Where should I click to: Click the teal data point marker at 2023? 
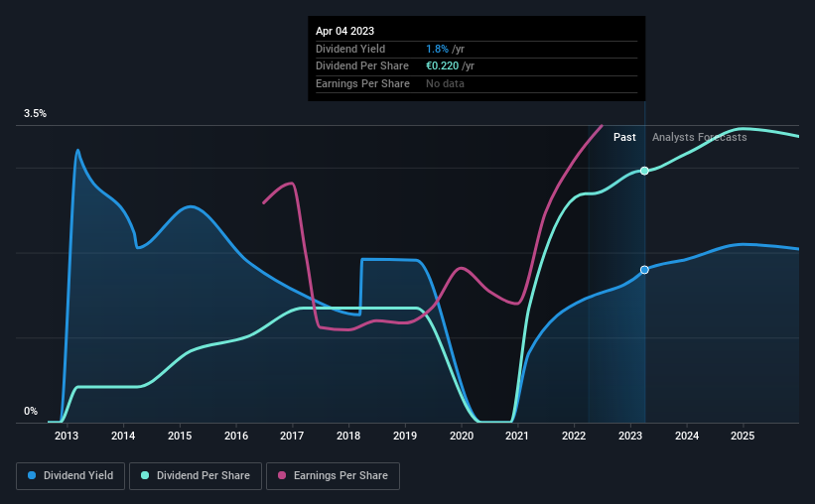(644, 171)
